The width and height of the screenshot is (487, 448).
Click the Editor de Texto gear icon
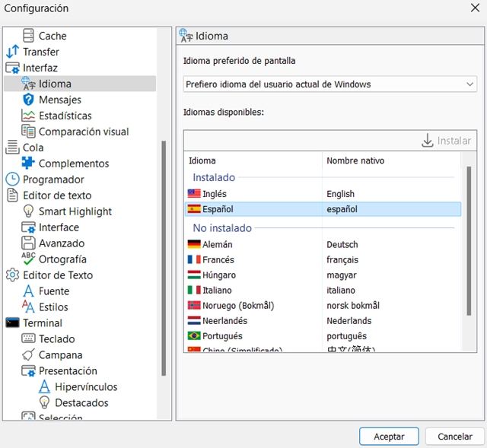[x=12, y=275]
